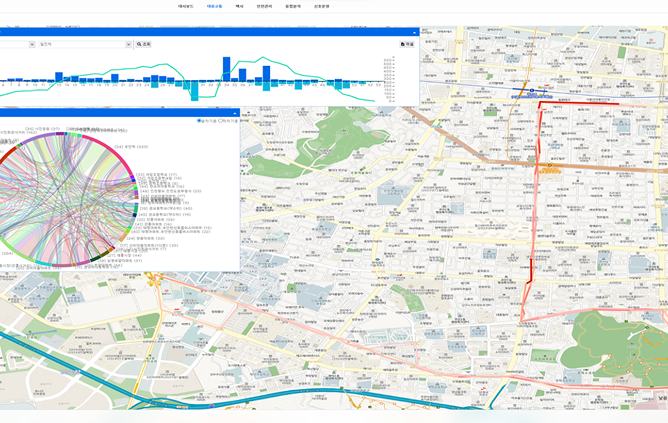Collapse the bar chart panel using its chevron
The height and width of the screenshot is (423, 668).
415,32
